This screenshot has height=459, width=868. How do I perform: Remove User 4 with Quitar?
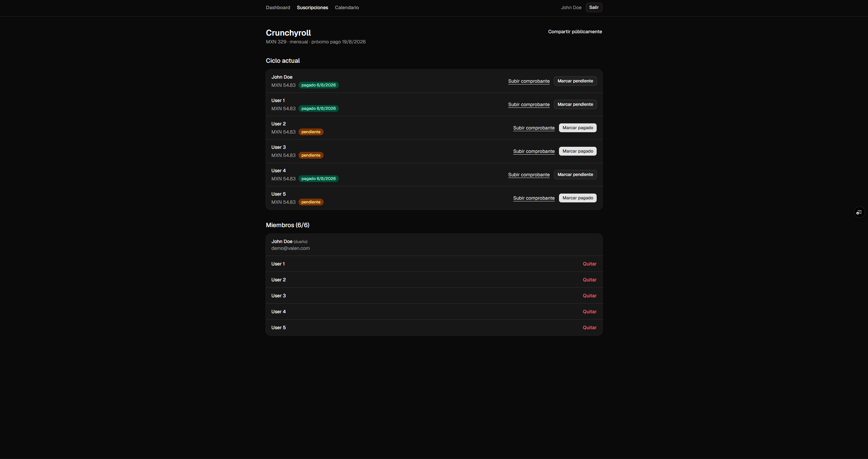[590, 312]
